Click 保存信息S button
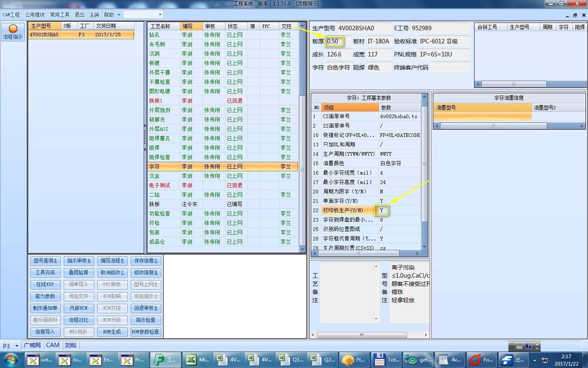The height and width of the screenshot is (368, 588). 146,261
